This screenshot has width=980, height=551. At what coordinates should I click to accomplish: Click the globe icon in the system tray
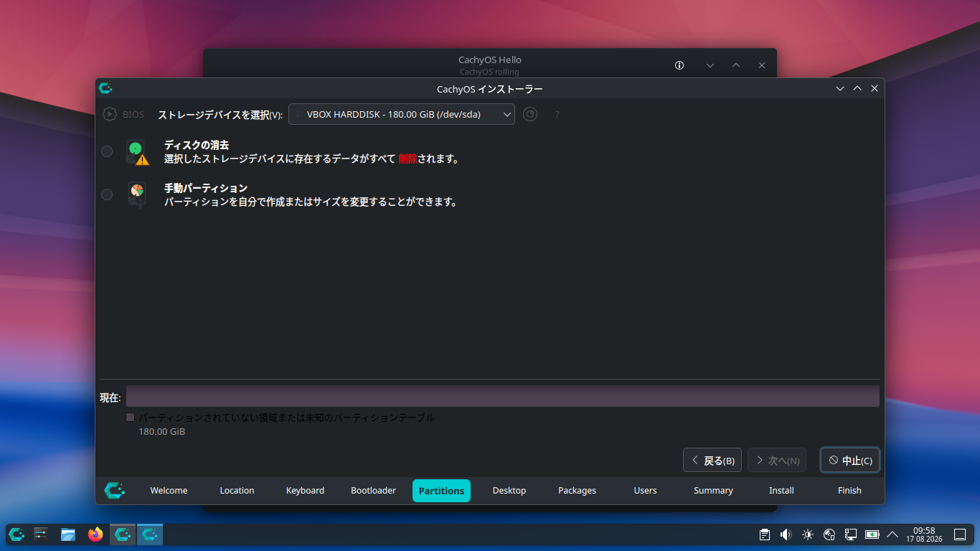(x=829, y=534)
